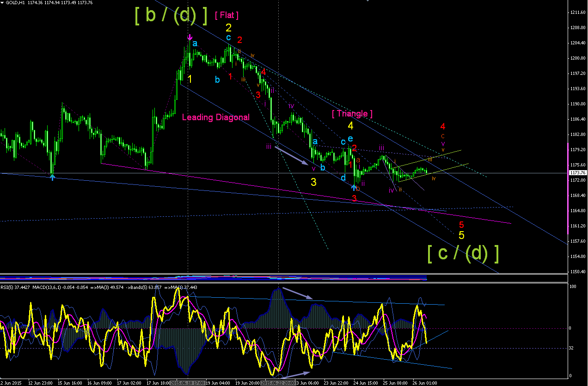Click the cyan 'd' triangle label
This screenshot has width=588, height=386.
coord(343,178)
